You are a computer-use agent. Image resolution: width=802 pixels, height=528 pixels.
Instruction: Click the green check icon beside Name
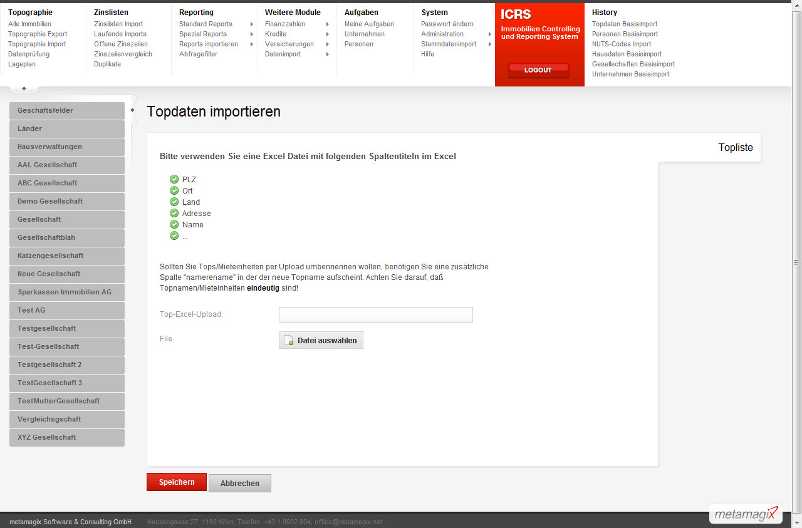click(x=174, y=224)
